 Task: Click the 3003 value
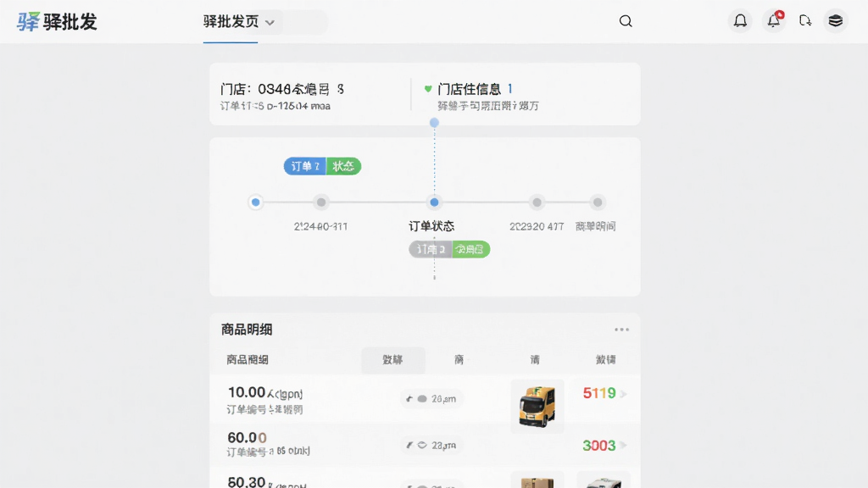(x=599, y=446)
